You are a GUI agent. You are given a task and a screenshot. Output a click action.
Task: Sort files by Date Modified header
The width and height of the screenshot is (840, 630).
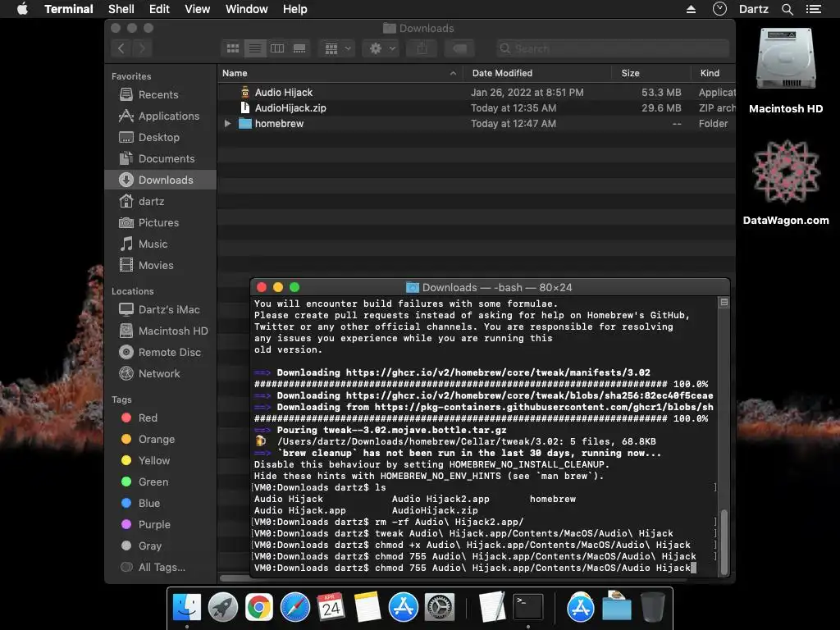coord(537,73)
